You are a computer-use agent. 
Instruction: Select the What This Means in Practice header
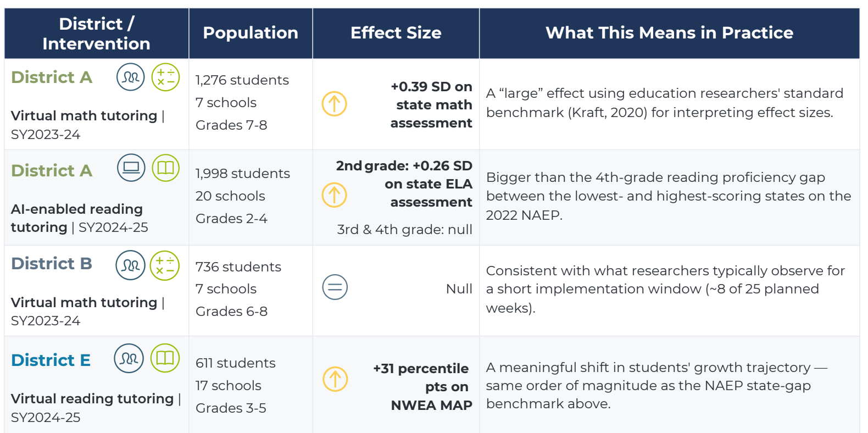pyautogui.click(x=669, y=33)
